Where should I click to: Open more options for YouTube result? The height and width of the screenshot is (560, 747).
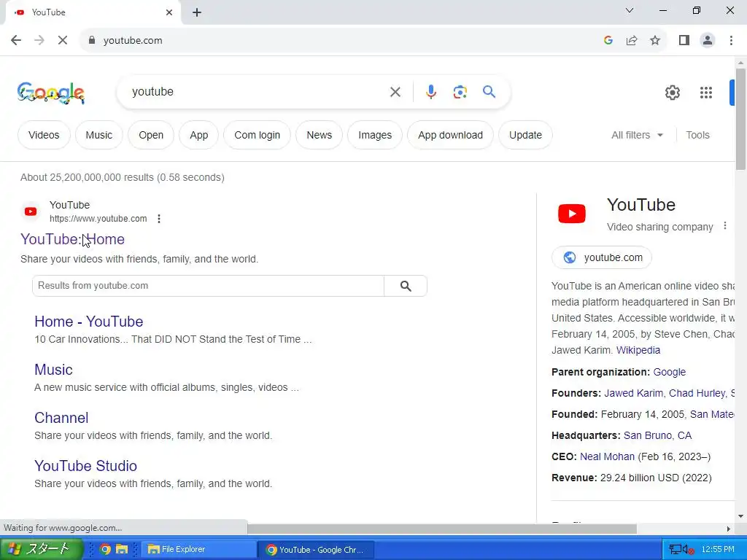pos(158,219)
